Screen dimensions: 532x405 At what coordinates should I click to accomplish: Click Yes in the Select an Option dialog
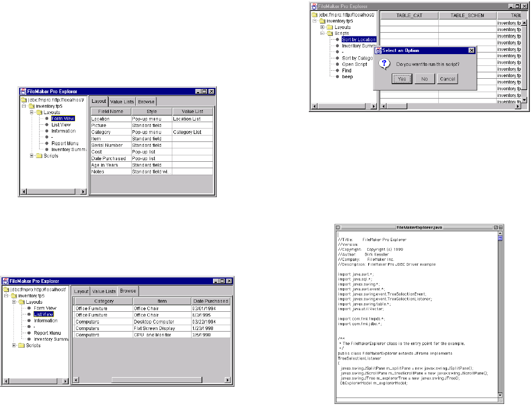402,79
